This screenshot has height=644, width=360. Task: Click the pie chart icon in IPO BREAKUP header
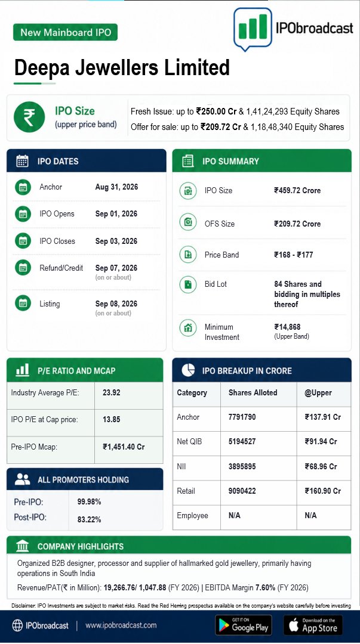189,370
